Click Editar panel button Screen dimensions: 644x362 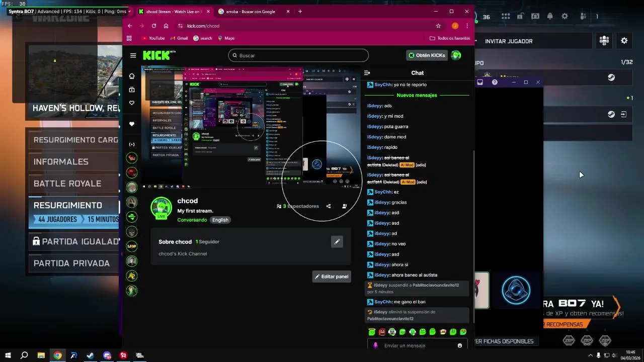pyautogui.click(x=332, y=277)
